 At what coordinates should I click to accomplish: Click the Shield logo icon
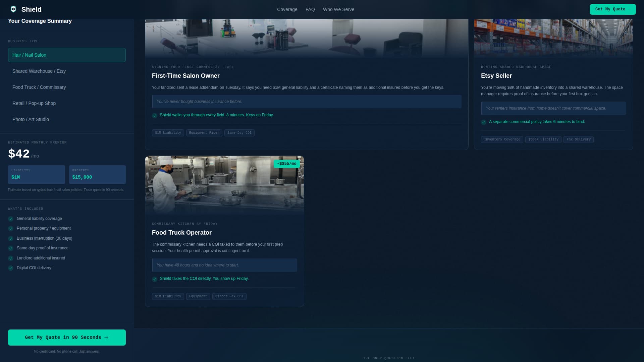[x=13, y=9]
